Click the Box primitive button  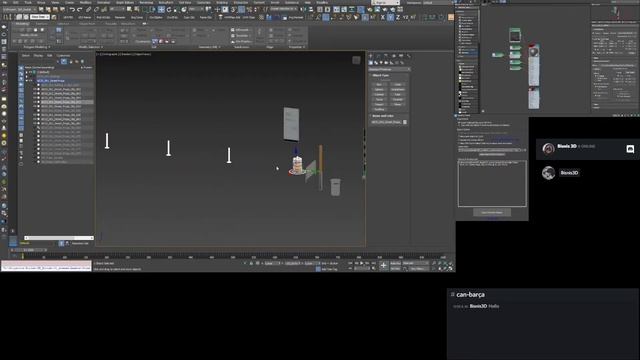[x=379, y=84]
